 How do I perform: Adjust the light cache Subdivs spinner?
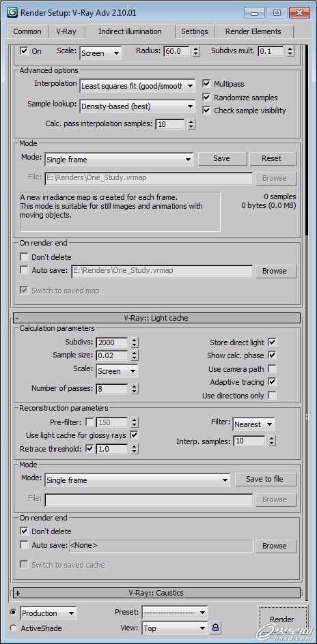[134, 342]
